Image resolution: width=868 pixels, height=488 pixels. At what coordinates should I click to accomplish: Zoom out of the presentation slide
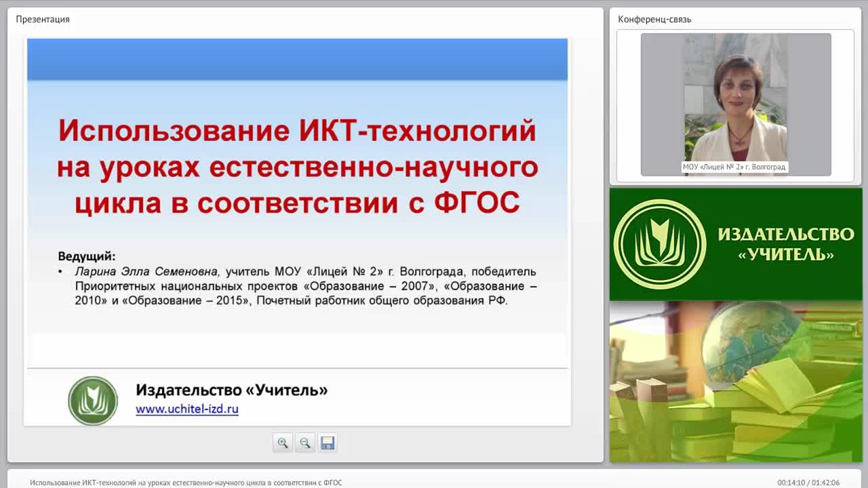click(x=305, y=443)
